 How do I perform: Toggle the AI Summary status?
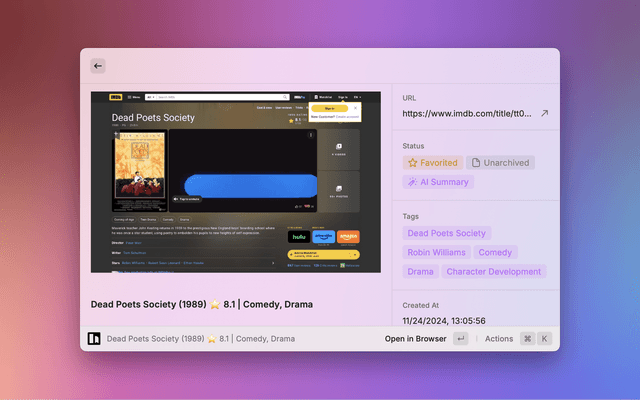437,182
